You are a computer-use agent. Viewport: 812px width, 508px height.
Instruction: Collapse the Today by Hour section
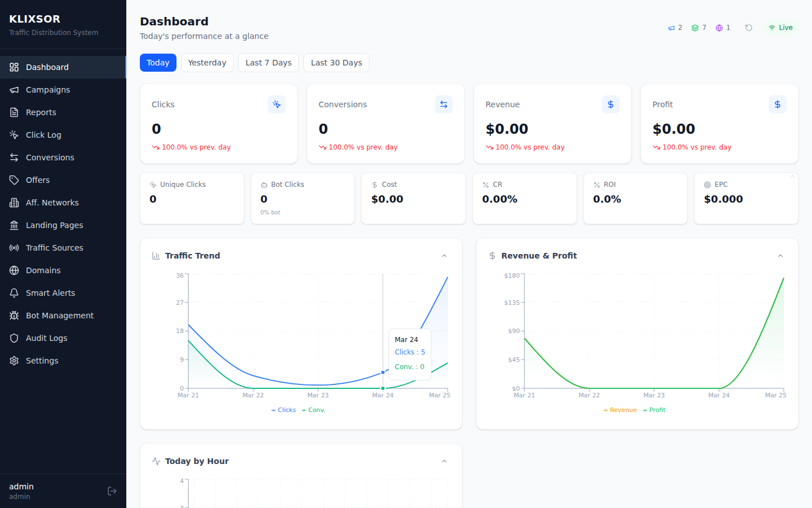point(444,461)
